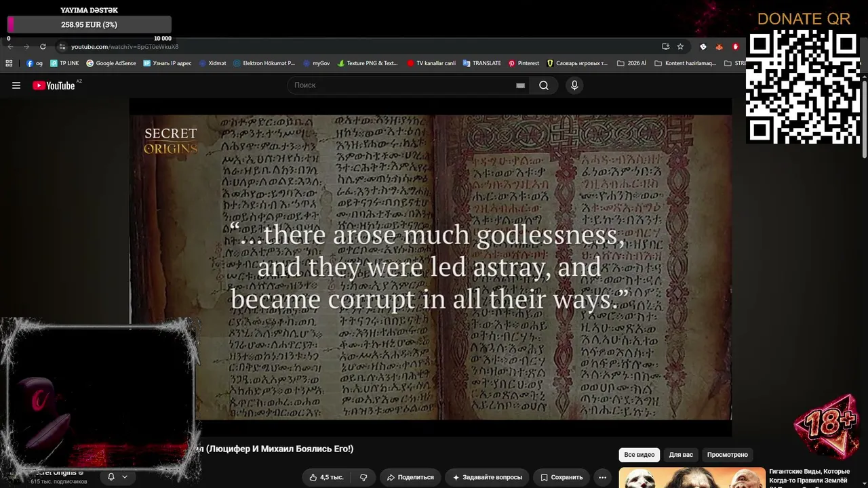Dislike the video with thumbs down
Viewport: 868px width, 488px height.
[x=363, y=477]
